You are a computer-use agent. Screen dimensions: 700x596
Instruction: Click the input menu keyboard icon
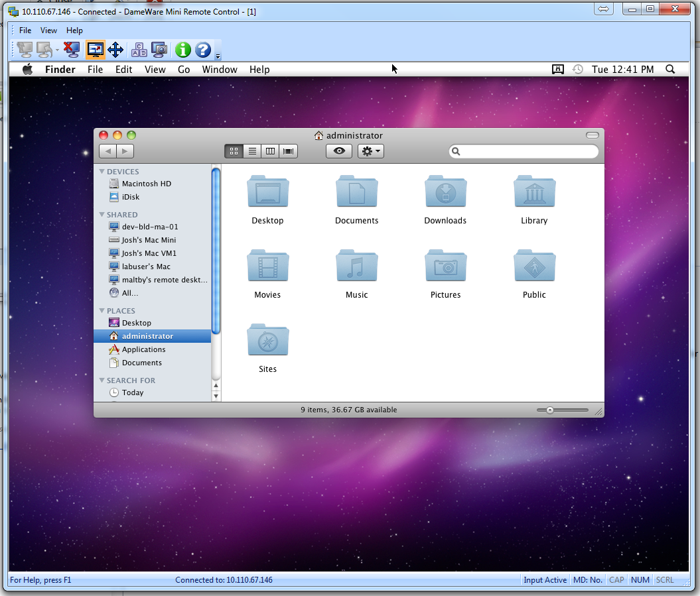coord(558,69)
